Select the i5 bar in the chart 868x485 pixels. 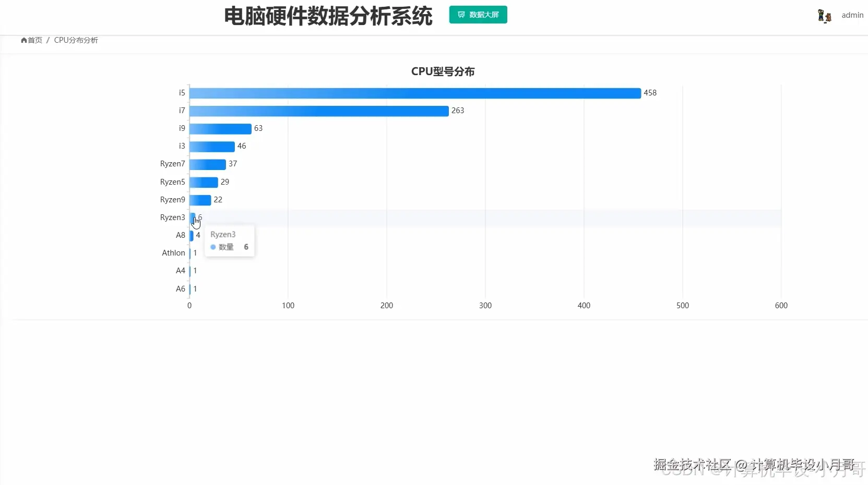pyautogui.click(x=415, y=93)
